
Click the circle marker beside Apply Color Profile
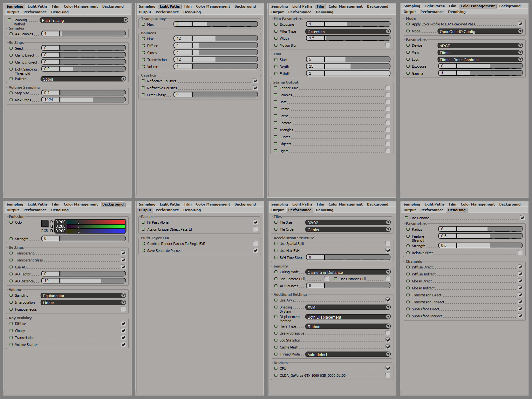408,24
